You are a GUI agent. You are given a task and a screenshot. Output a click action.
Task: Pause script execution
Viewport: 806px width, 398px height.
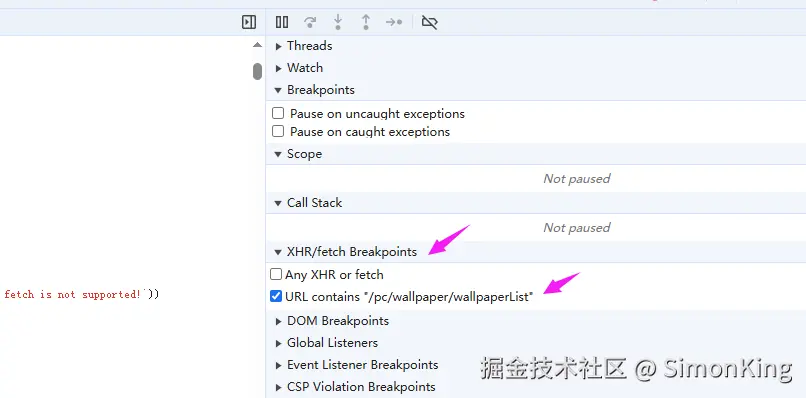point(282,22)
